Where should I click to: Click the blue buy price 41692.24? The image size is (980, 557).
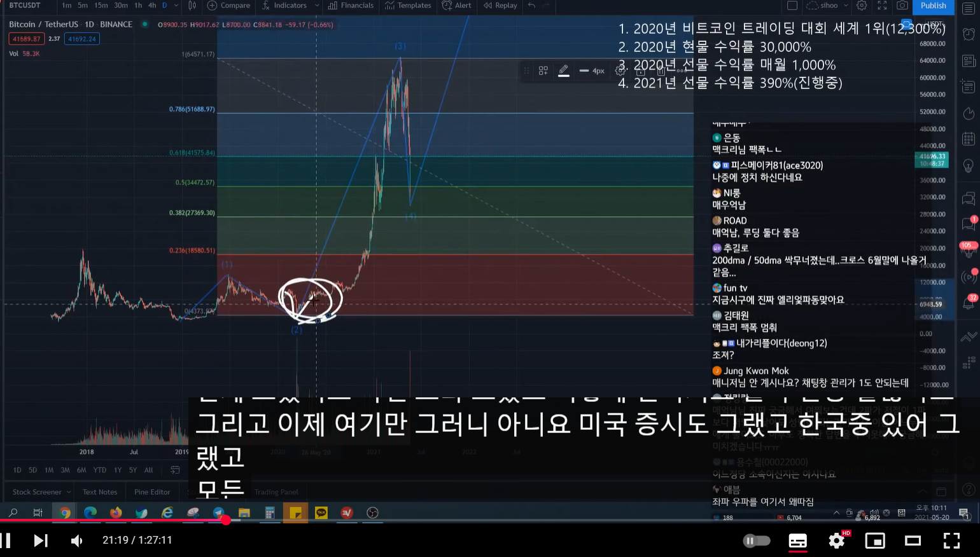81,39
